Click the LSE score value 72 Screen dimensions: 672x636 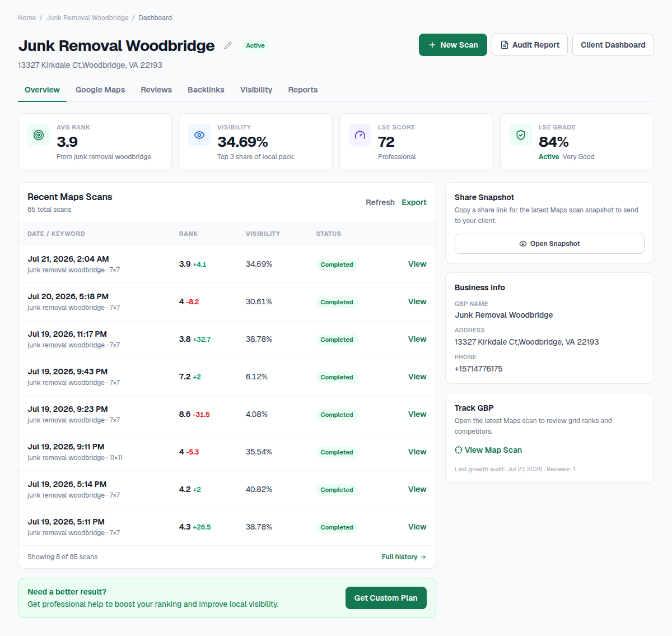click(x=386, y=142)
